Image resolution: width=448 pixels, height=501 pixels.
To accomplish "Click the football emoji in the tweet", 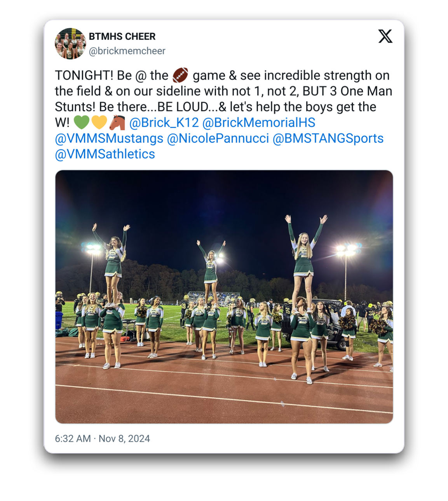I will [180, 75].
